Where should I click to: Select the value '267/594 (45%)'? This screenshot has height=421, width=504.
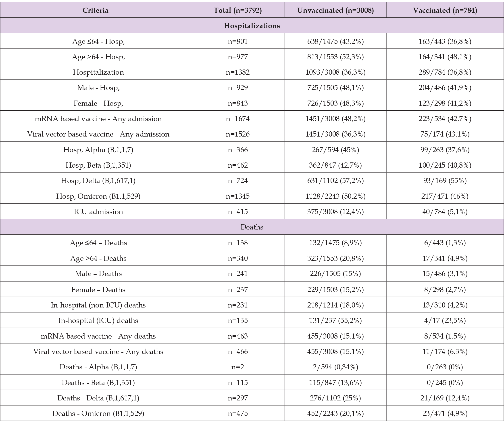point(335,150)
